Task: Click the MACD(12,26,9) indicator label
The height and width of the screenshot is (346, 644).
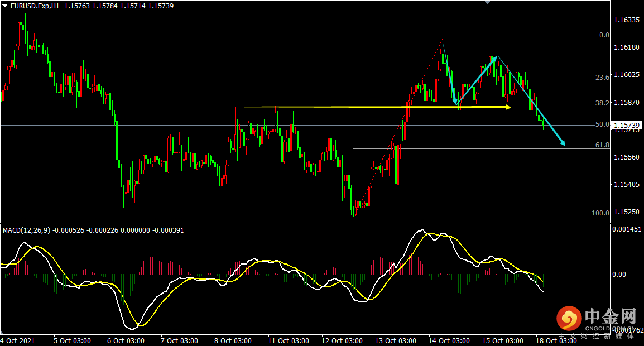Action: [x=26, y=230]
